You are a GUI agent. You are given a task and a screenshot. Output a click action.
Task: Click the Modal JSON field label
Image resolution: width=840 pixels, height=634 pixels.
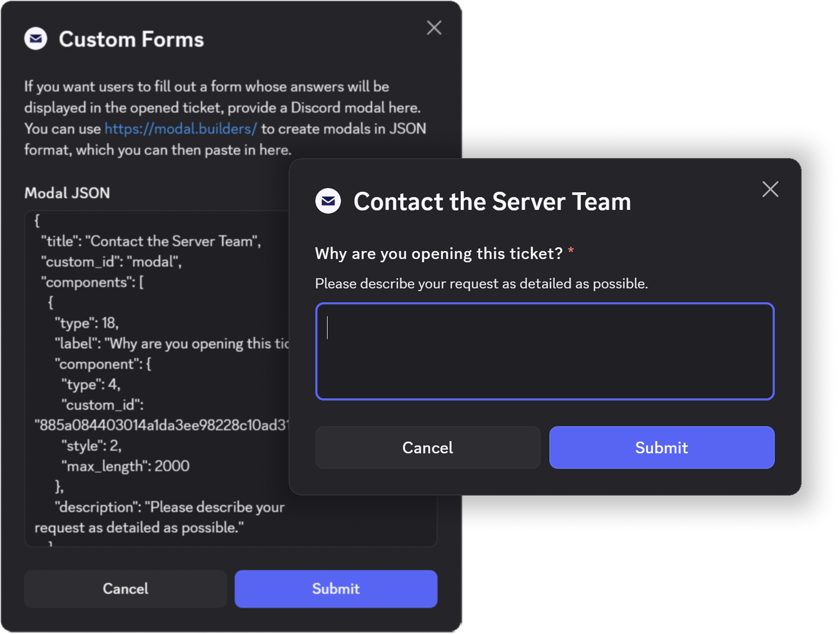[x=67, y=193]
